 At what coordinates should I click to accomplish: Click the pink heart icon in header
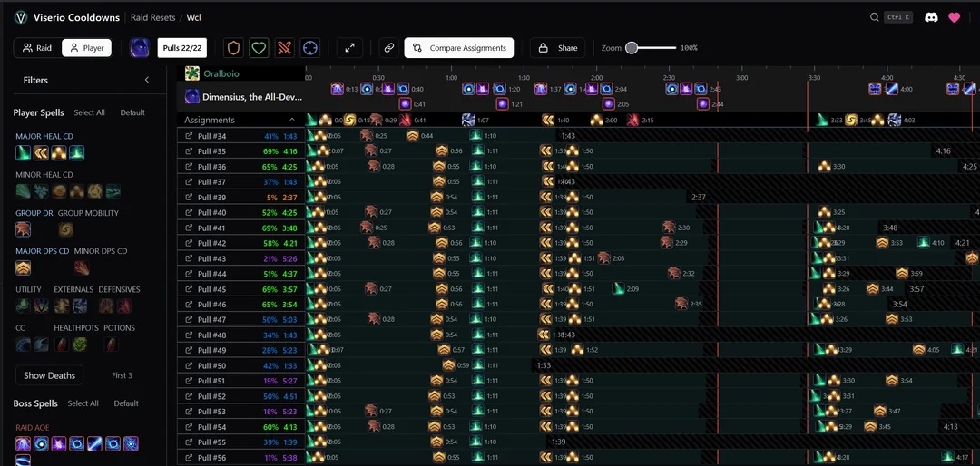(x=954, y=17)
